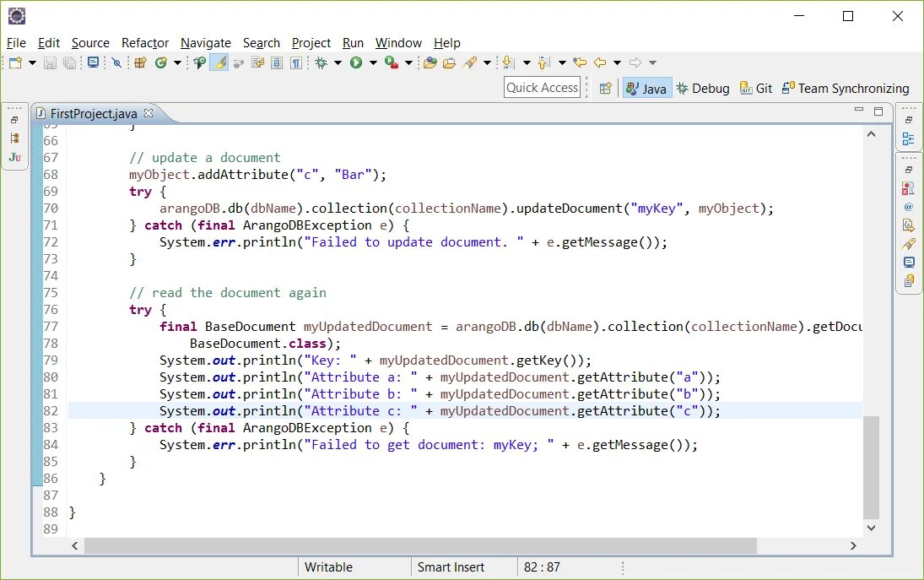
Task: Open the Back navigation history dropdown
Action: [617, 62]
